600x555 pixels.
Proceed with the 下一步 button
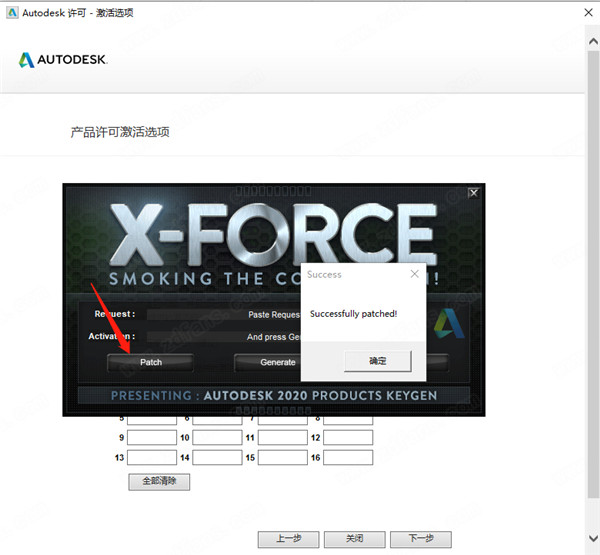point(421,539)
